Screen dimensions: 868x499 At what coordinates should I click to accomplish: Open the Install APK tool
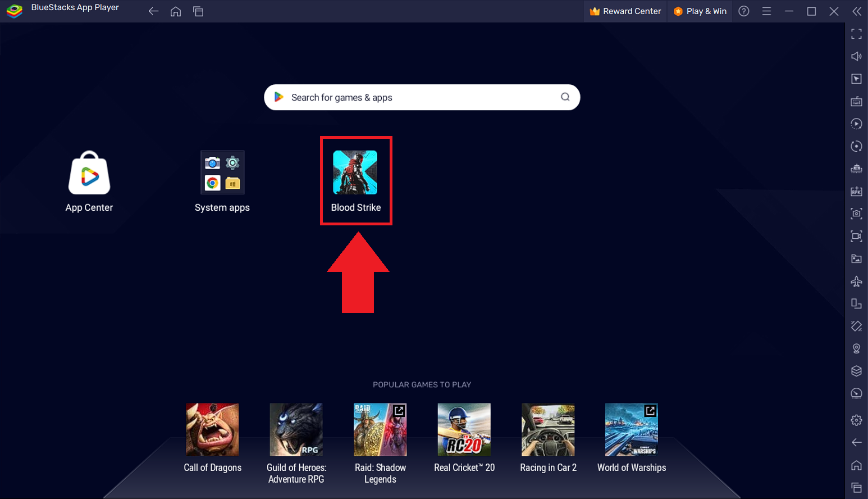[856, 191]
